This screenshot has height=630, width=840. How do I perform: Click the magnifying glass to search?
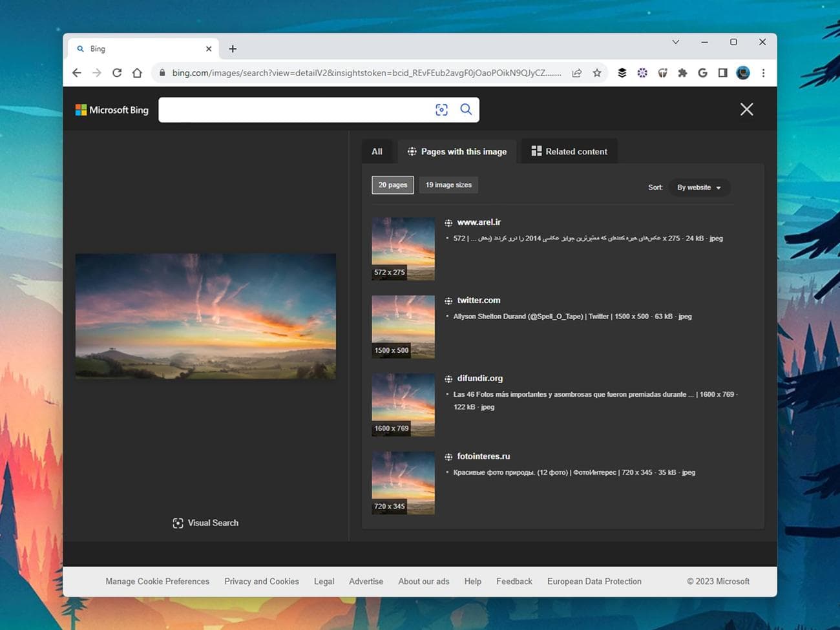[466, 110]
